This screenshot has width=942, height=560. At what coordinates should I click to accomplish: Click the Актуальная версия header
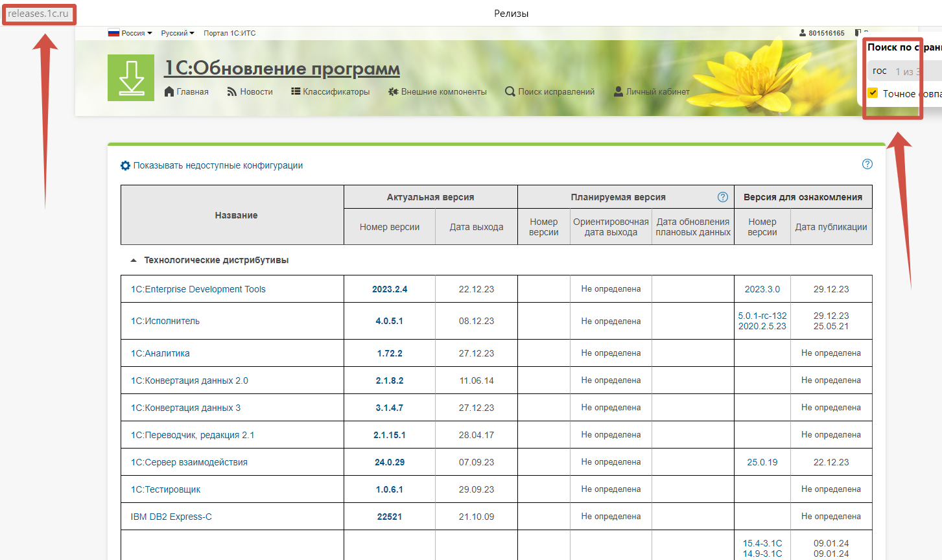tap(430, 197)
